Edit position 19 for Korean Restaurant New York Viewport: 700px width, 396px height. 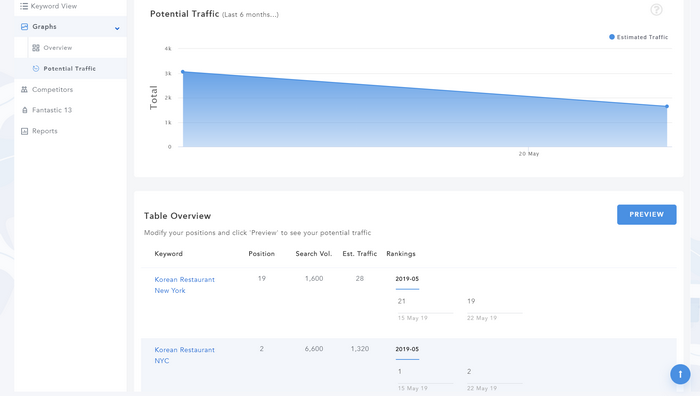point(262,279)
